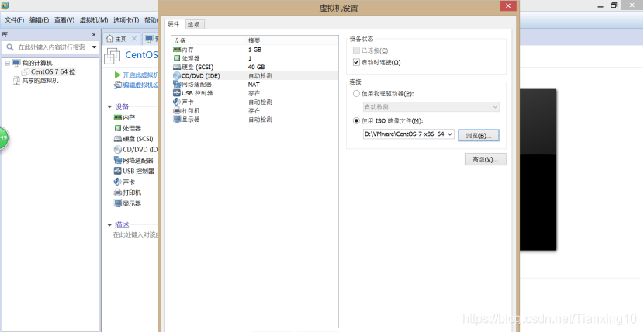Click the USB 控制器 icon in the main window
644x333 pixels.
117,171
